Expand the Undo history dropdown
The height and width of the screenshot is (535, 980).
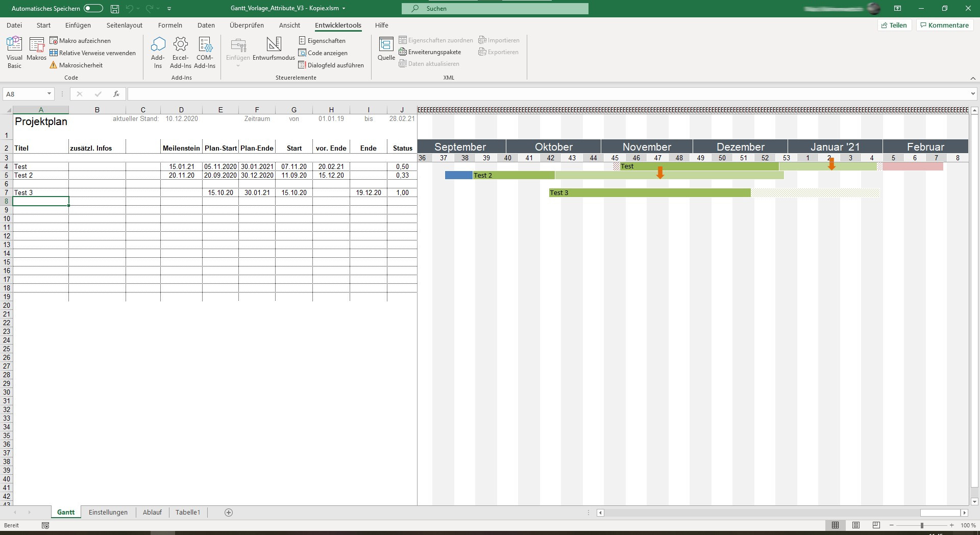click(137, 8)
